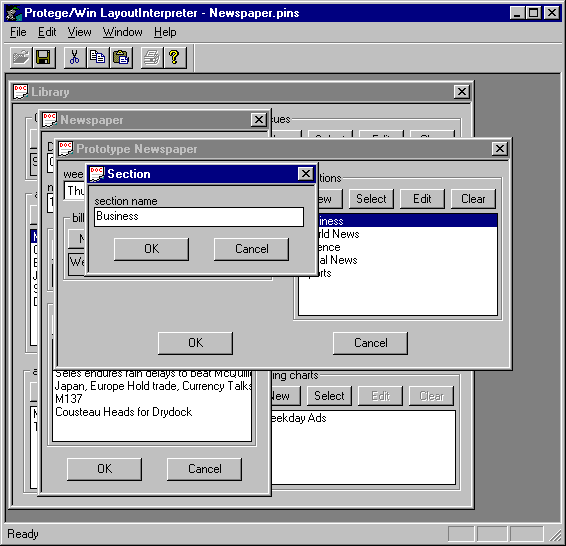The height and width of the screenshot is (546, 566).
Task: Click the Section dialog title icon
Action: [97, 174]
